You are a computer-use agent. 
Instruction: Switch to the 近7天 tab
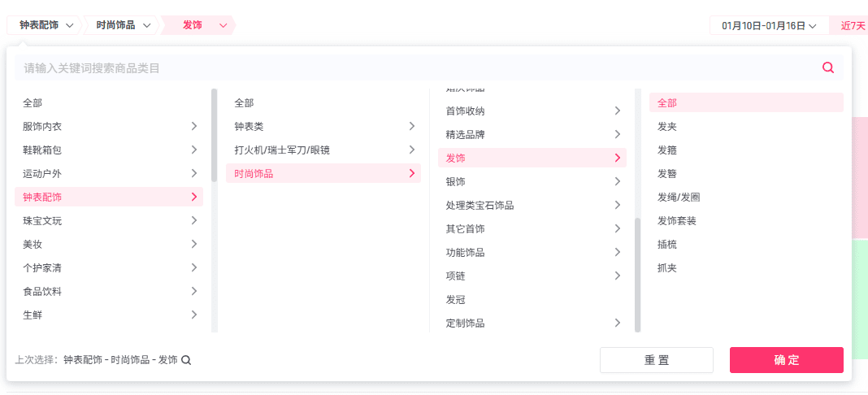[852, 26]
